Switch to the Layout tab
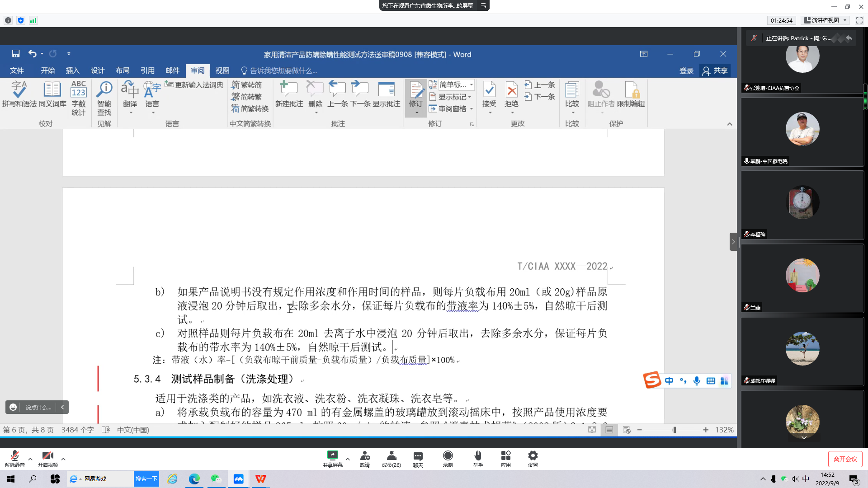Image resolution: width=868 pixels, height=488 pixels. coord(123,70)
